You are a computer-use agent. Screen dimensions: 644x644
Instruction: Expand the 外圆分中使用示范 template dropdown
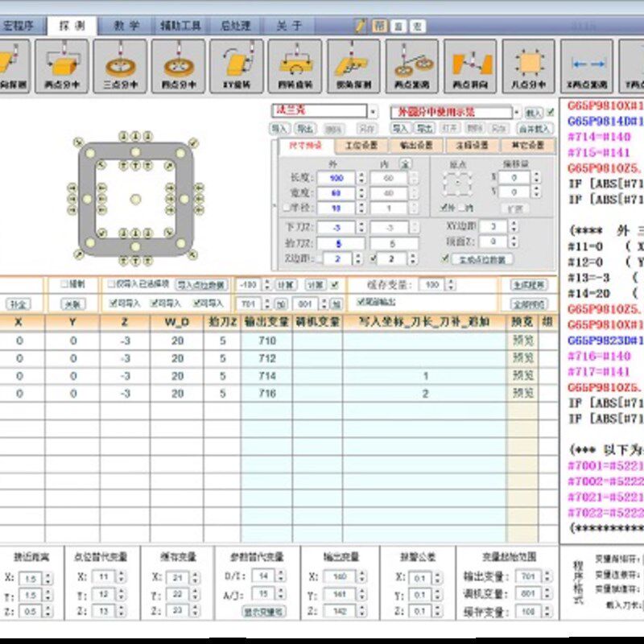517,113
